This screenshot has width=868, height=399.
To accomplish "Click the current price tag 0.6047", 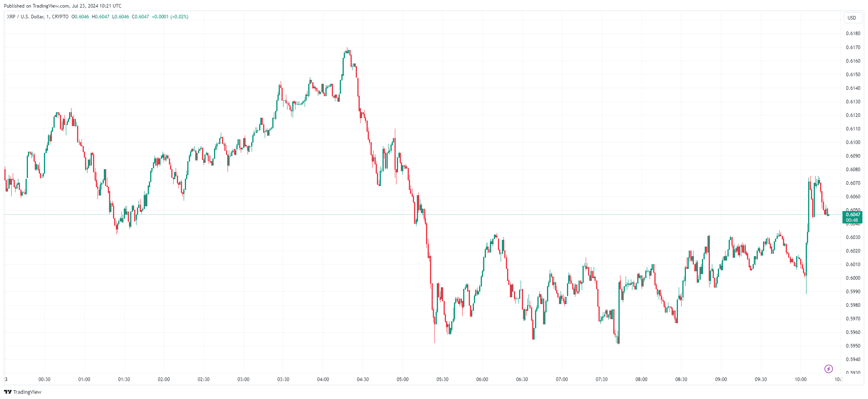I will 853,215.
